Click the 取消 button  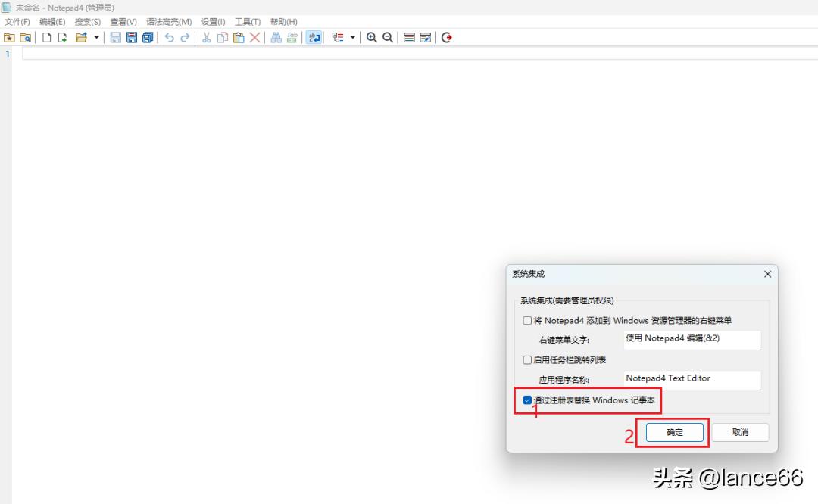pos(740,433)
